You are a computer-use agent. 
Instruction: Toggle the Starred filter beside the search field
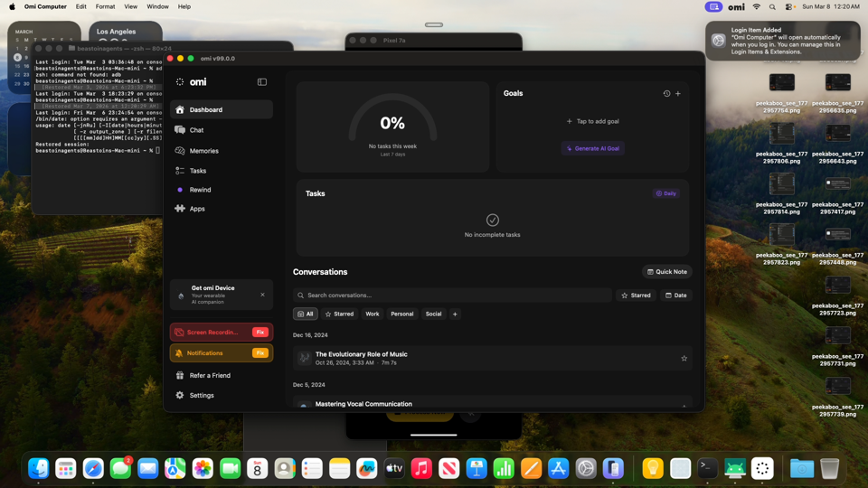pyautogui.click(x=636, y=296)
